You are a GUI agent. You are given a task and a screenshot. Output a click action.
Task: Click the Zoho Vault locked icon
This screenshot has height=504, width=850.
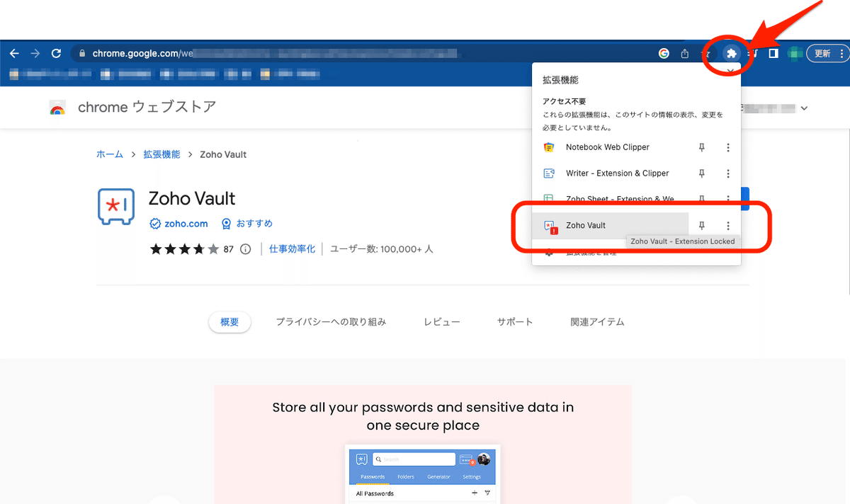coord(550,226)
